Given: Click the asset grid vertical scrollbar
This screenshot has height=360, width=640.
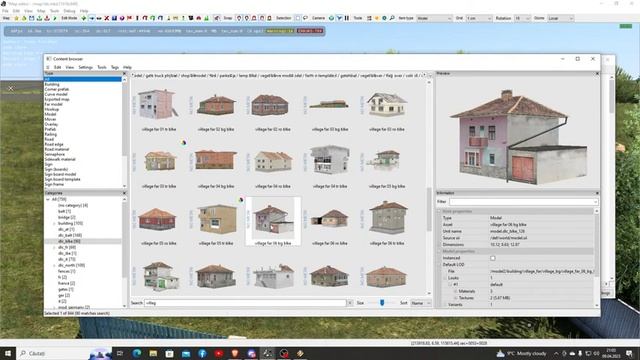Looking at the screenshot, I should point(429,209).
